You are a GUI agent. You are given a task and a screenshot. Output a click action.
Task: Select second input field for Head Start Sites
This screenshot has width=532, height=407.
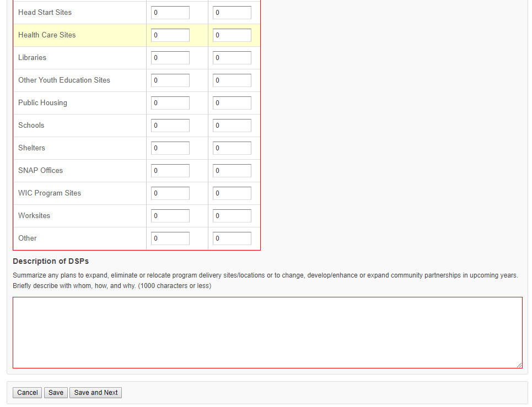[232, 13]
